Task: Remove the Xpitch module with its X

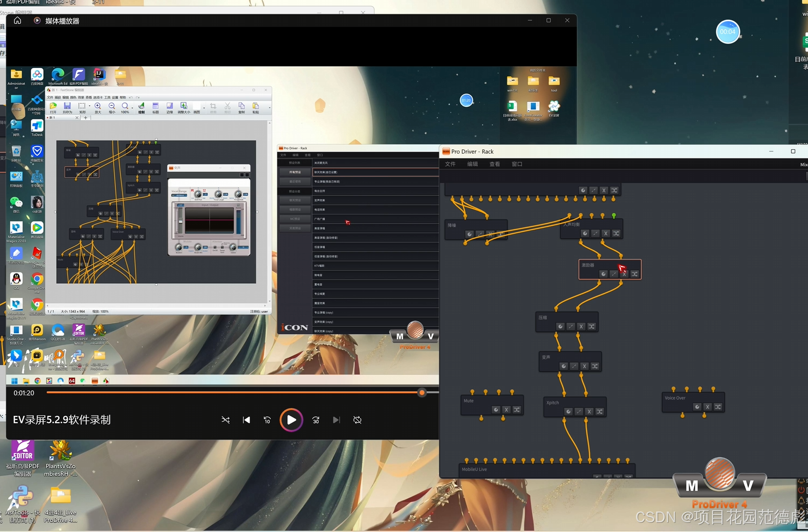Action: click(589, 412)
